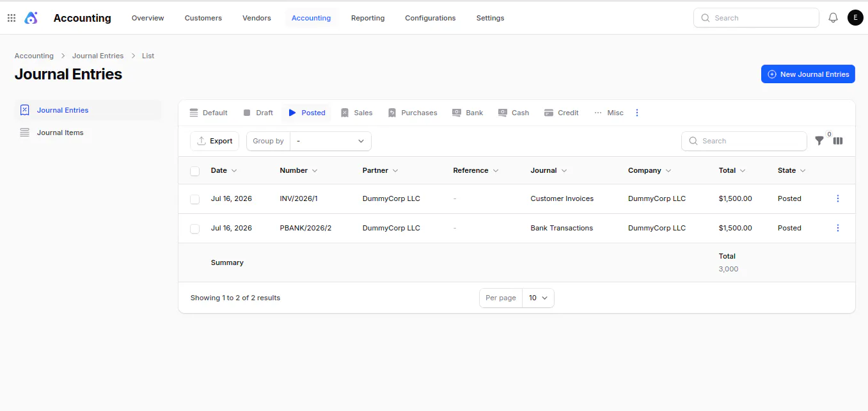The width and height of the screenshot is (868, 411).
Task: Open row actions for INV/2026/1
Action: pyautogui.click(x=838, y=198)
